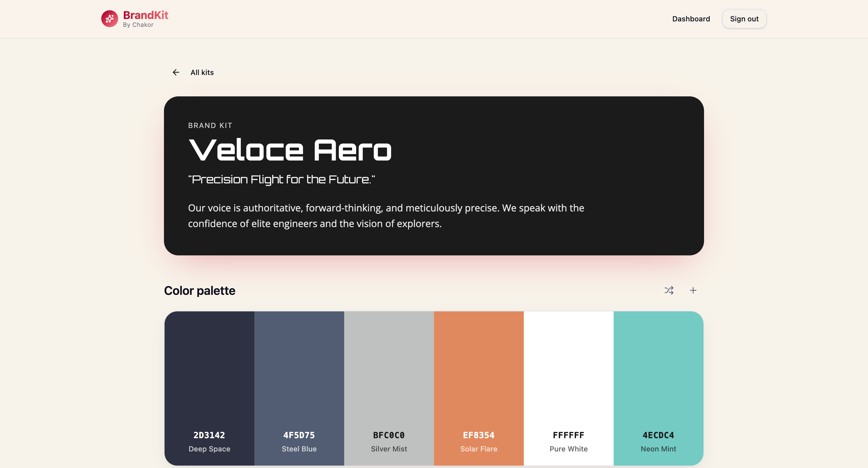
Task: Select the Steel Blue 4F5D75 swatch
Action: pos(299,388)
